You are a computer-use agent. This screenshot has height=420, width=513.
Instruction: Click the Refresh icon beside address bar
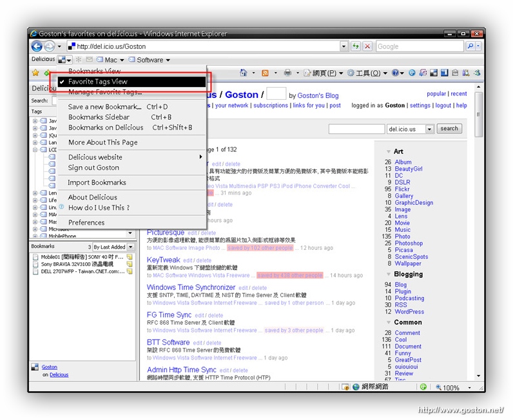(x=355, y=46)
